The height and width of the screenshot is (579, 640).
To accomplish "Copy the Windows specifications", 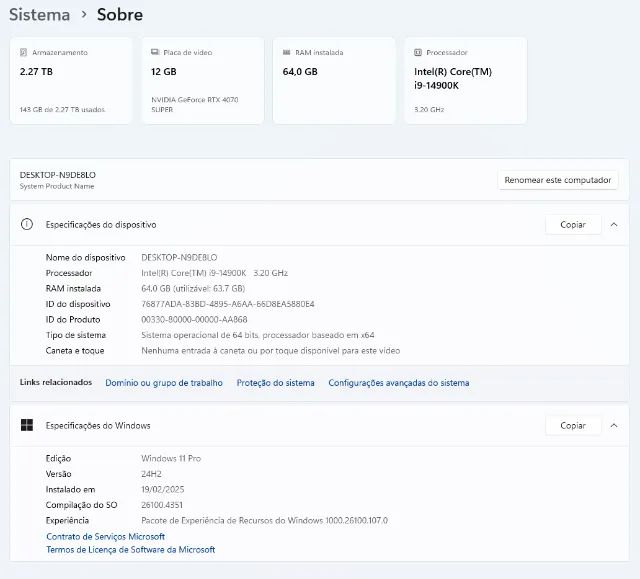I will click(x=573, y=425).
